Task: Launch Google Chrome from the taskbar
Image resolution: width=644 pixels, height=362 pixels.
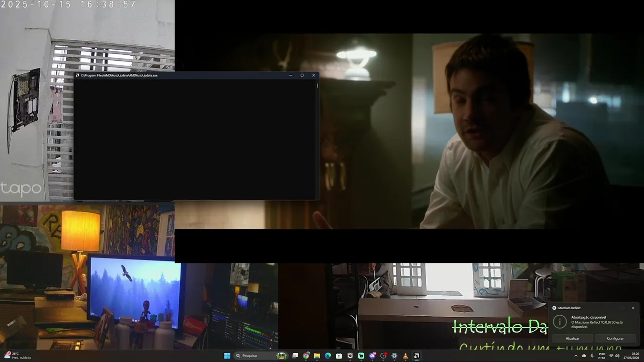Action: 306,355
